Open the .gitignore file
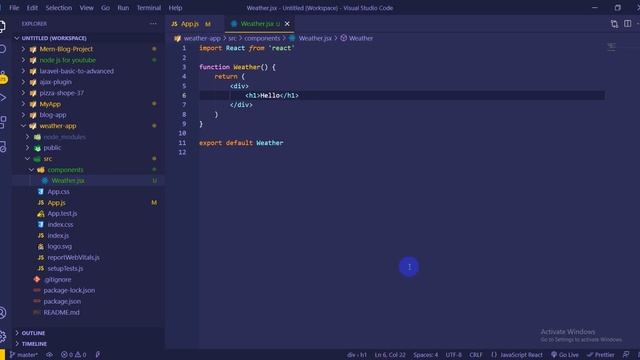 point(57,280)
